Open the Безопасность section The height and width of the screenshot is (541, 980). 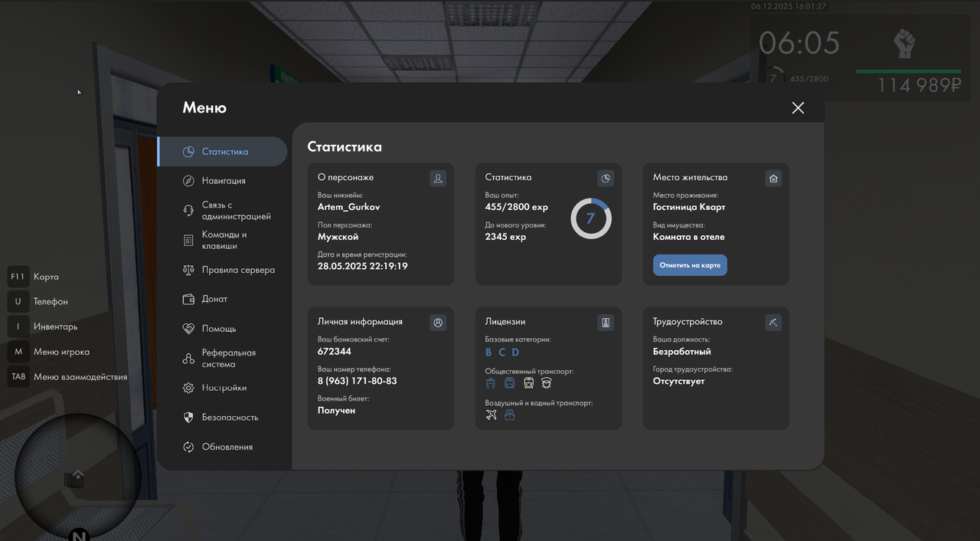tap(222, 418)
